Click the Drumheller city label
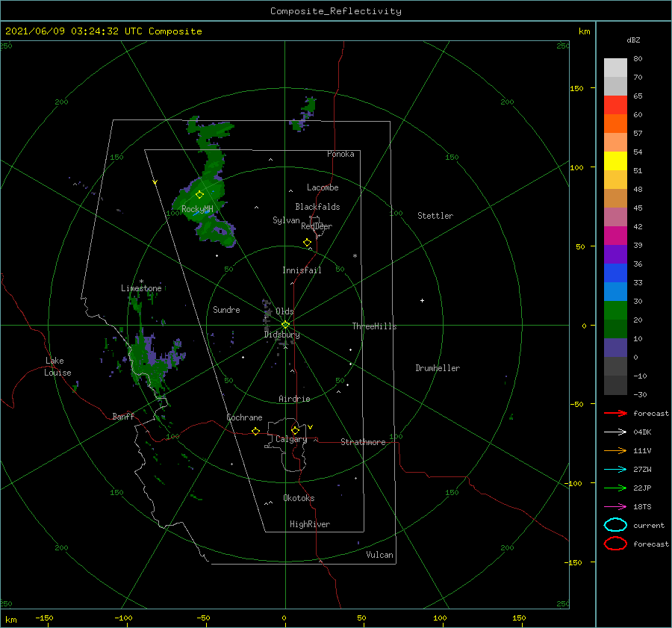The height and width of the screenshot is (628, 672). click(438, 368)
